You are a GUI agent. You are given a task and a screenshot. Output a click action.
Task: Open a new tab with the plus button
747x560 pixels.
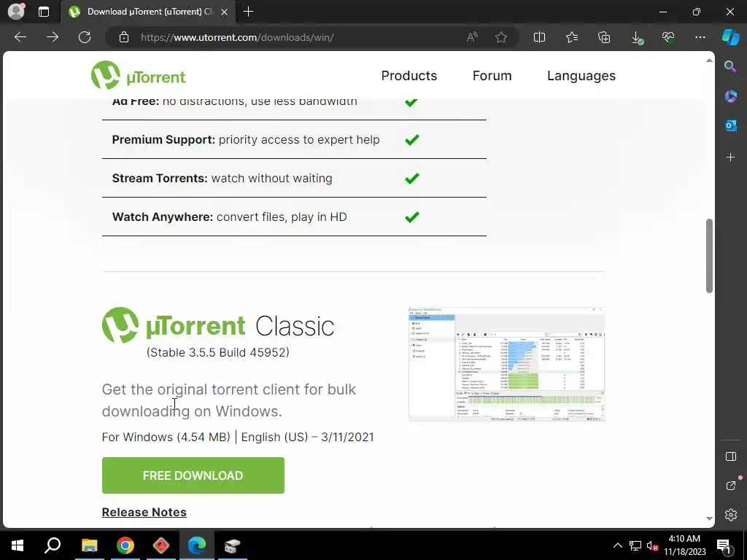pos(248,12)
